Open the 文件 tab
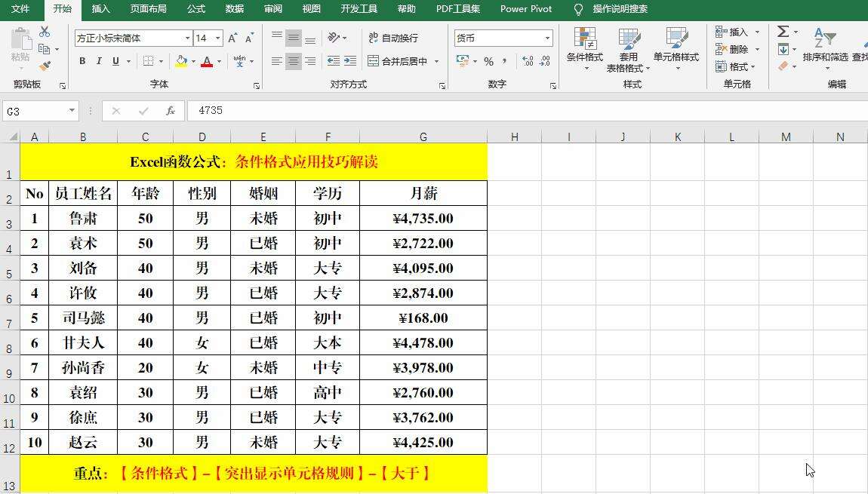Image resolution: width=868 pixels, height=494 pixels. pos(20,9)
